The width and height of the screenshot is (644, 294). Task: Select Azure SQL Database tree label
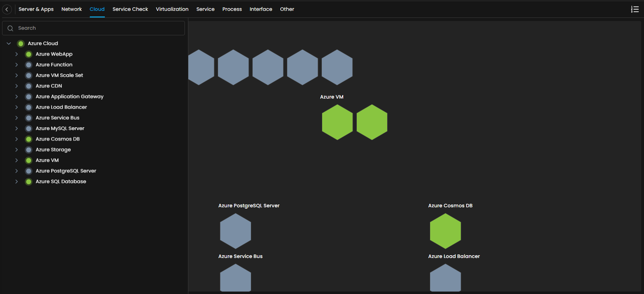pyautogui.click(x=61, y=182)
